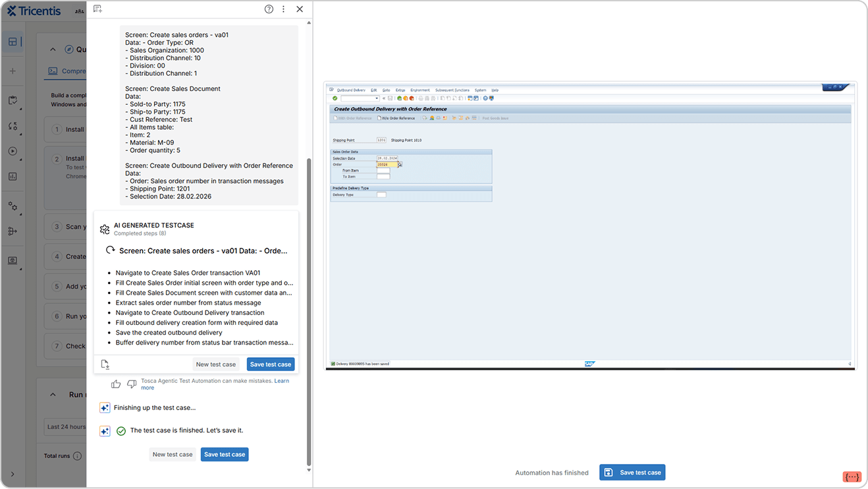
Task: Click the SAP screenshot preview thumbnail
Action: [x=591, y=225]
